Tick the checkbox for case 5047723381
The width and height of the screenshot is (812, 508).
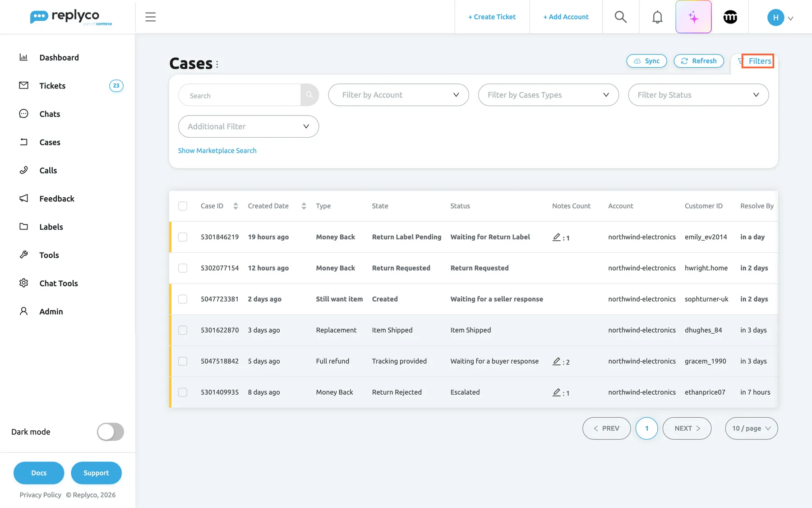tap(183, 299)
